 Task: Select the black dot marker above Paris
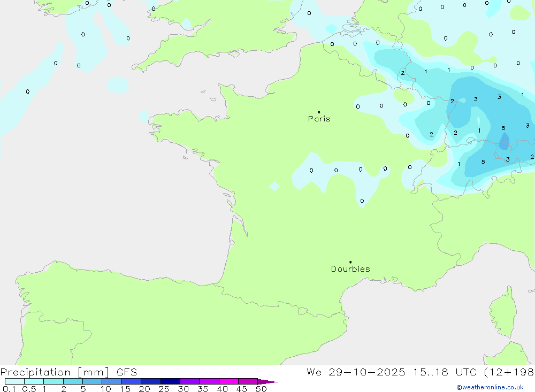(x=319, y=112)
